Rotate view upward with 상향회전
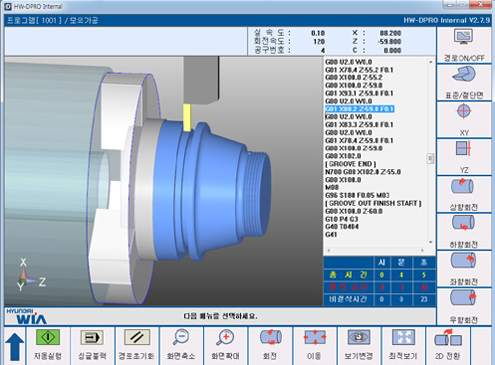Viewport: 495px width, 365px height. click(x=462, y=186)
